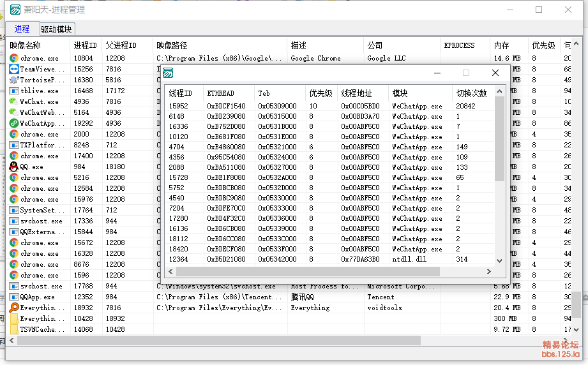
Task: Click the 线程ID column header
Action: pos(182,93)
